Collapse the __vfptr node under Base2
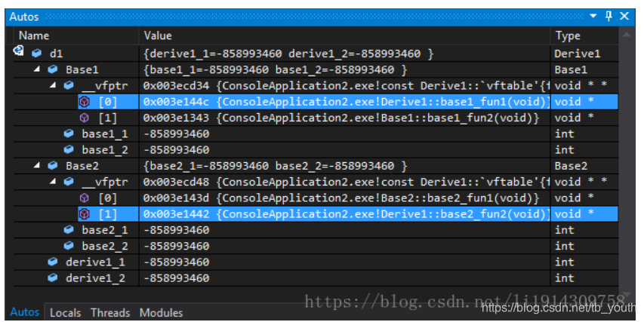 coord(53,182)
